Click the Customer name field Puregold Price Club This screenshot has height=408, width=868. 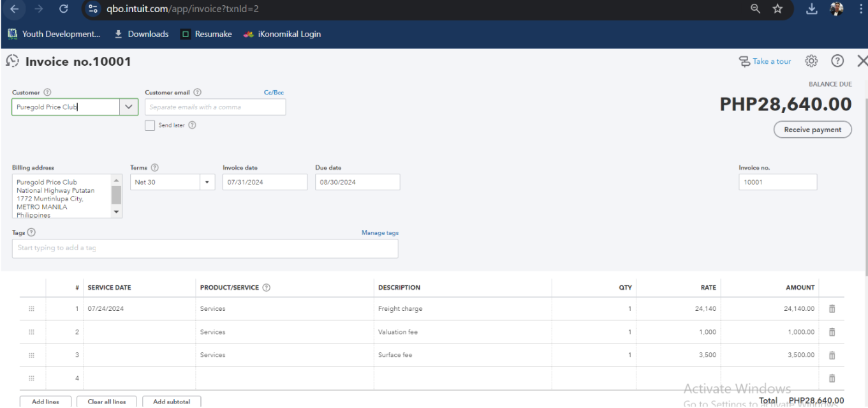pyautogui.click(x=66, y=107)
